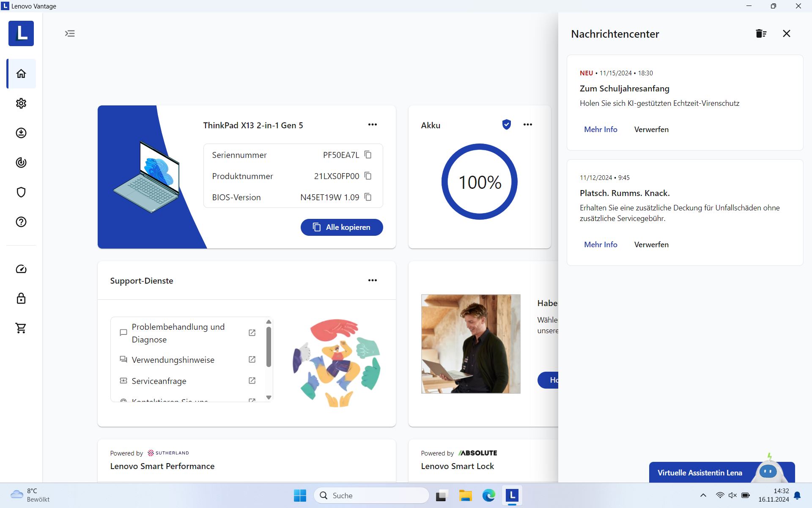The height and width of the screenshot is (508, 812).
Task: Clear all messages with trash icon
Action: (761, 33)
